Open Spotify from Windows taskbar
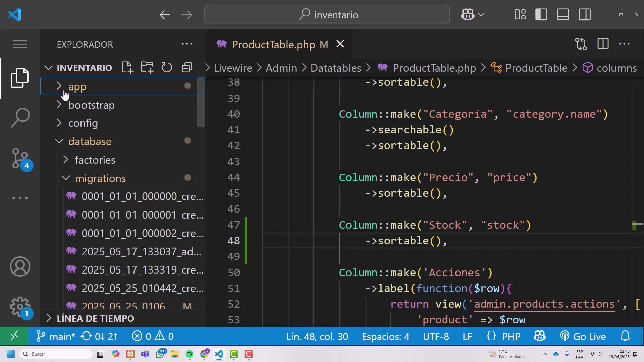 (x=189, y=354)
